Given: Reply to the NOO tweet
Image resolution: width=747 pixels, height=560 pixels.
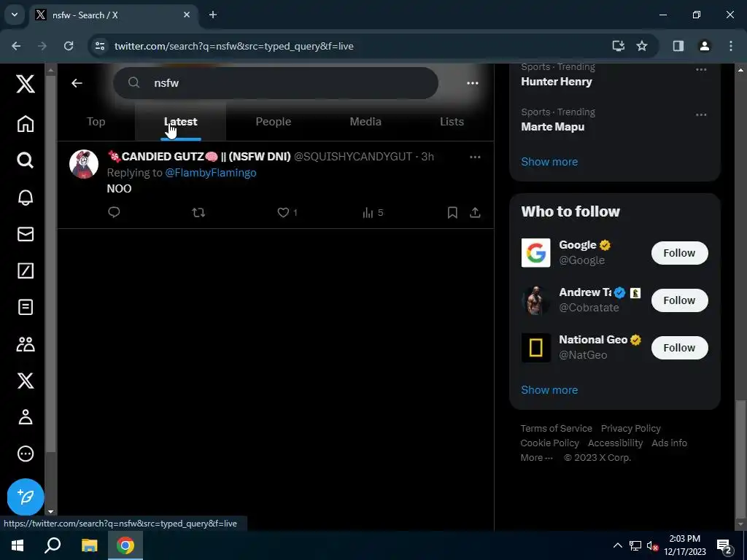Looking at the screenshot, I should coord(114,212).
